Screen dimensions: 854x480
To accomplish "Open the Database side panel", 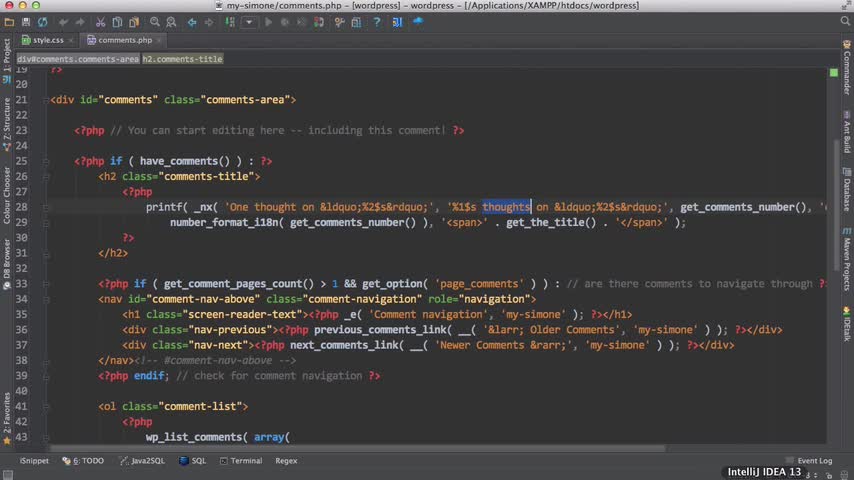I will click(847, 189).
